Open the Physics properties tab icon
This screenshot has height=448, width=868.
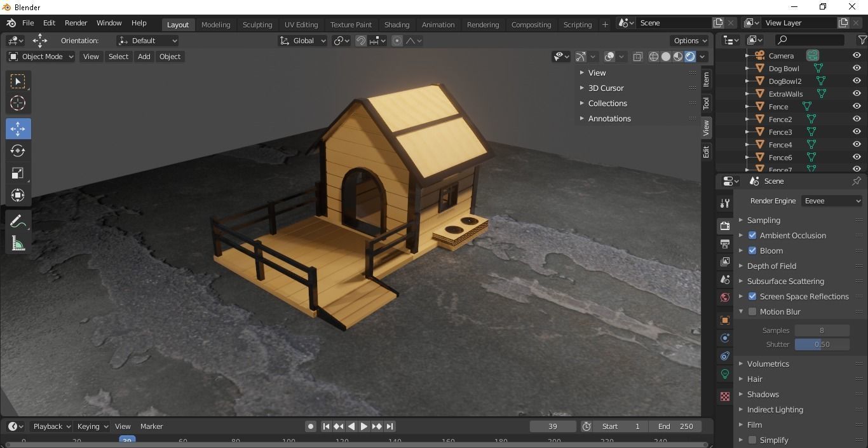pos(724,337)
